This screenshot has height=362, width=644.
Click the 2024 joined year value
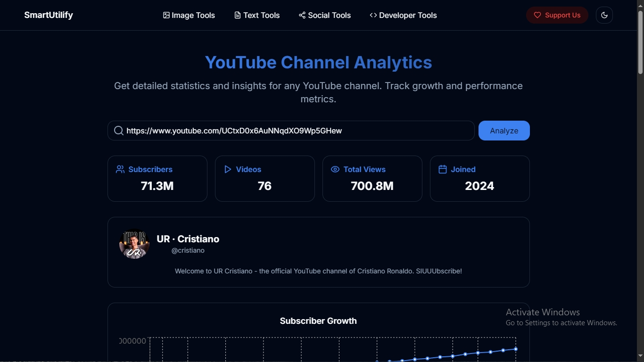[479, 186]
